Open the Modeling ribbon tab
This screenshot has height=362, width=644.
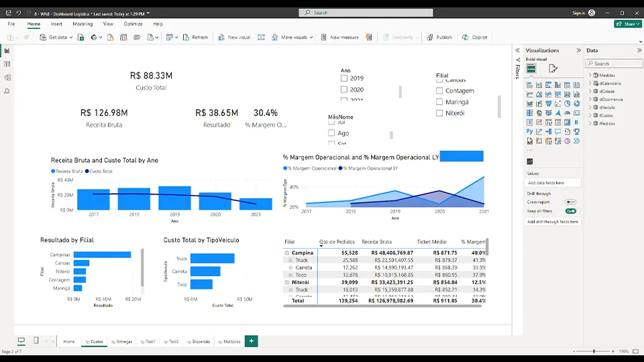[83, 24]
